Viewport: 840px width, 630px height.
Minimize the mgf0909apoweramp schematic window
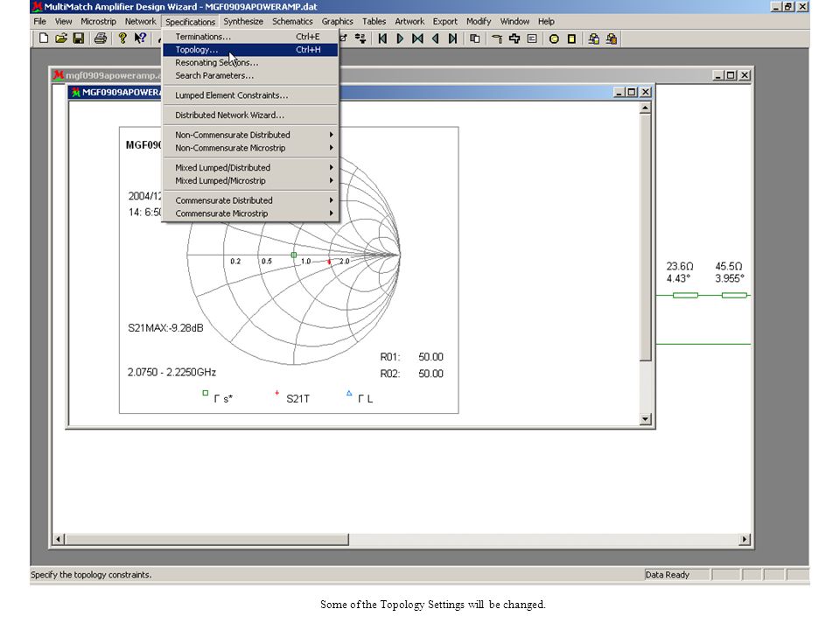[x=719, y=75]
